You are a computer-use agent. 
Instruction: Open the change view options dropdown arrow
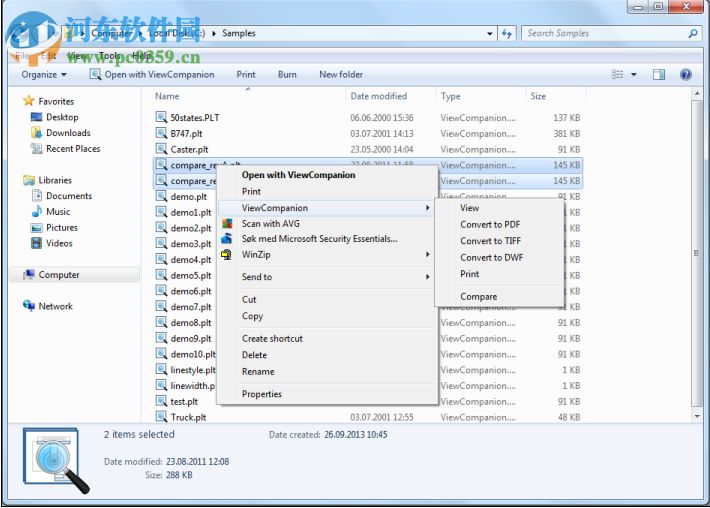(634, 74)
